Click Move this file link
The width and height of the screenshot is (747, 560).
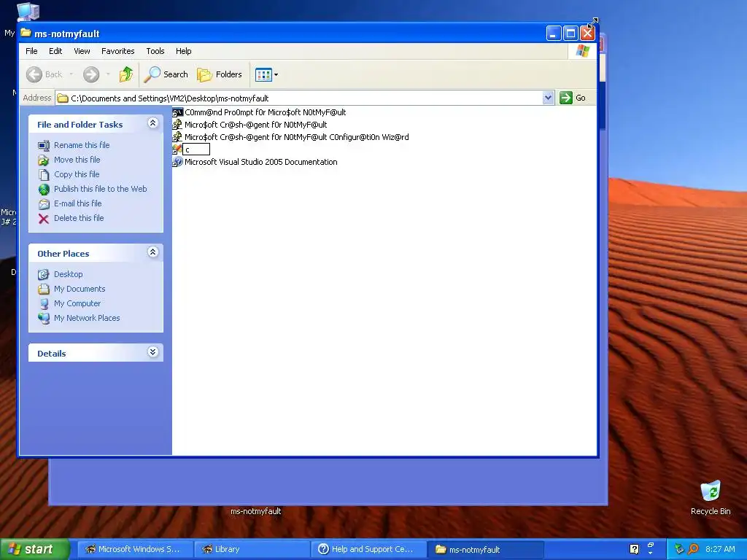click(77, 160)
